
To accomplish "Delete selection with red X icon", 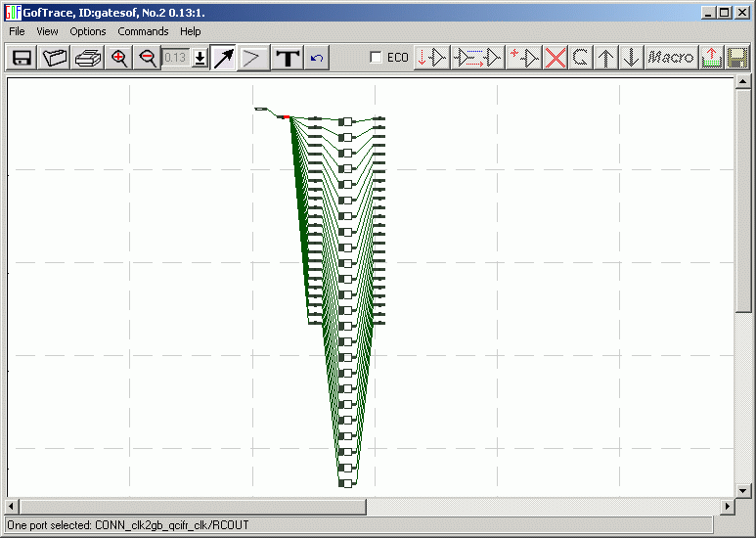I will (556, 58).
